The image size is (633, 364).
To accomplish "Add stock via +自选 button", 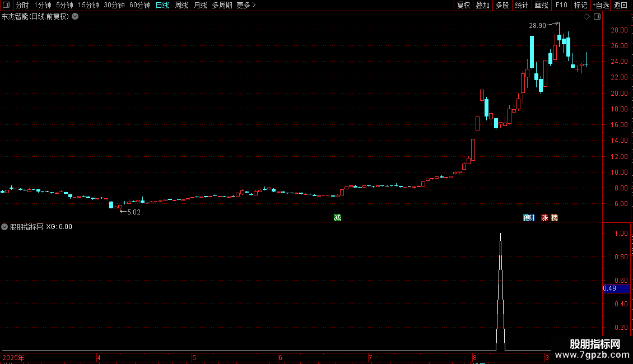I will 601,5.
